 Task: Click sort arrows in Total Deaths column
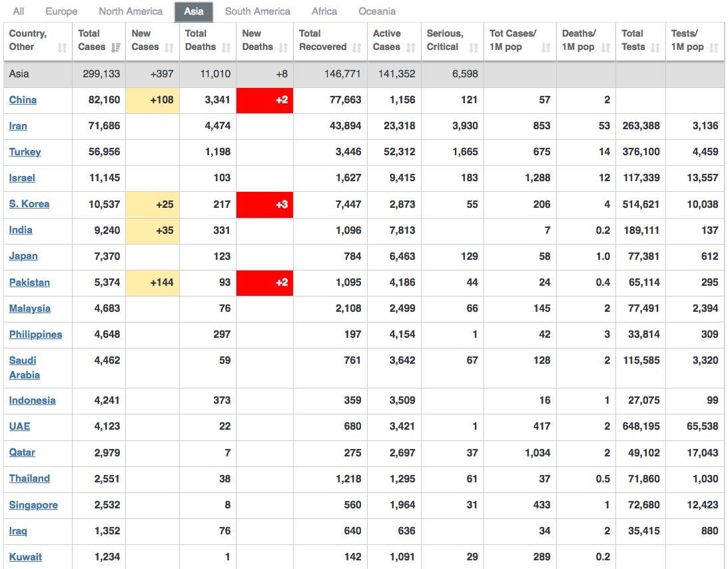tap(226, 47)
